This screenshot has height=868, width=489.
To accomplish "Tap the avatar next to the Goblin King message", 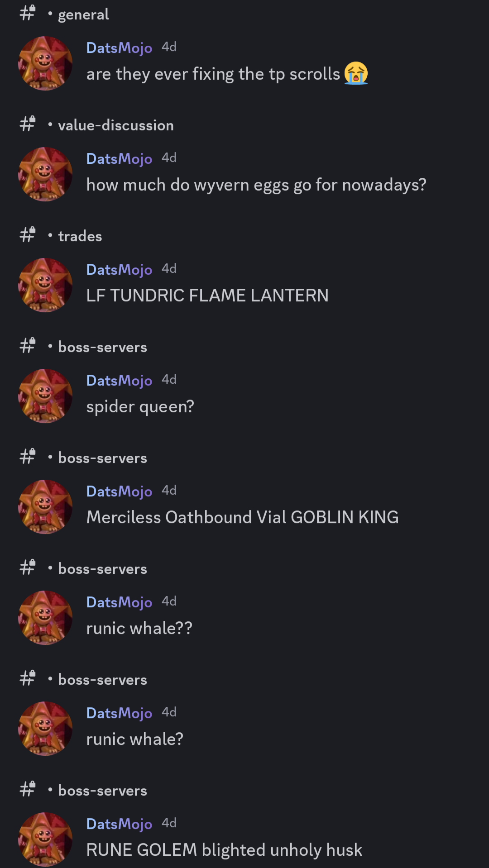I will pyautogui.click(x=45, y=507).
